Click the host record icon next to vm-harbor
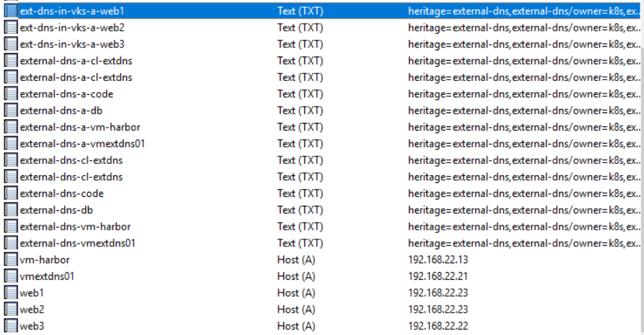Viewport: 644px width, 335px height. tap(10, 260)
